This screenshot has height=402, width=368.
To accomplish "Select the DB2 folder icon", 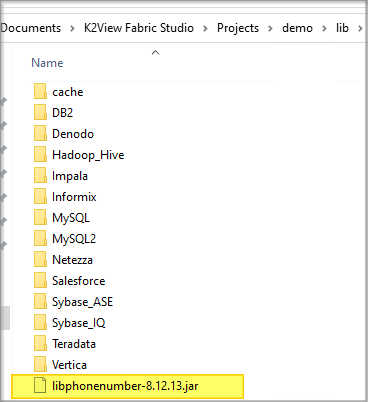I will (40, 113).
